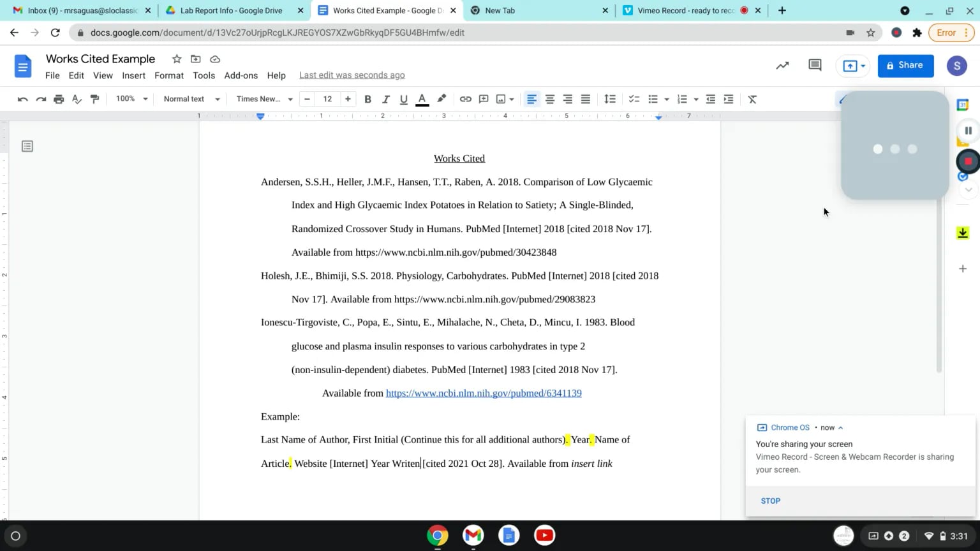Insert link using the link icon

tap(466, 99)
